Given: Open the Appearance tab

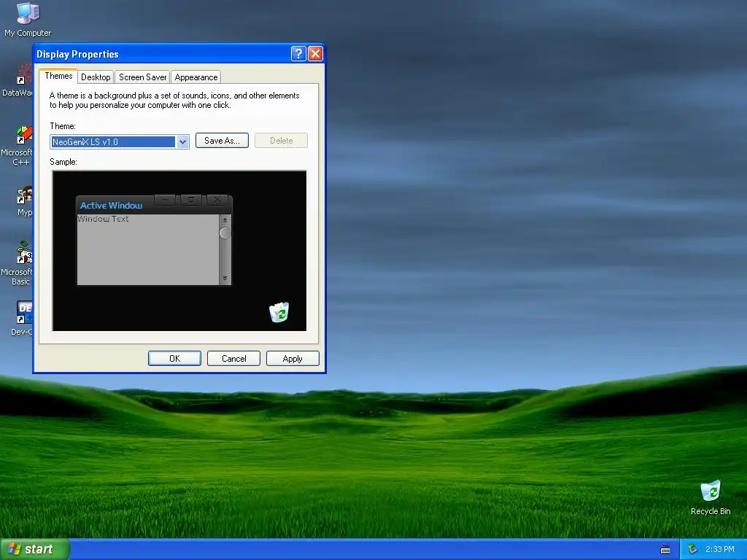Looking at the screenshot, I should click(196, 77).
